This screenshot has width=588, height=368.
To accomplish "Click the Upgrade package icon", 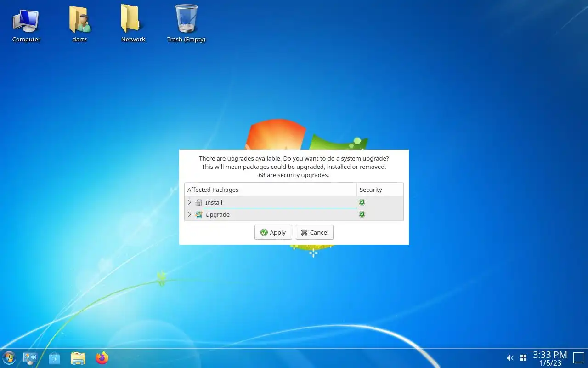I will (x=198, y=214).
